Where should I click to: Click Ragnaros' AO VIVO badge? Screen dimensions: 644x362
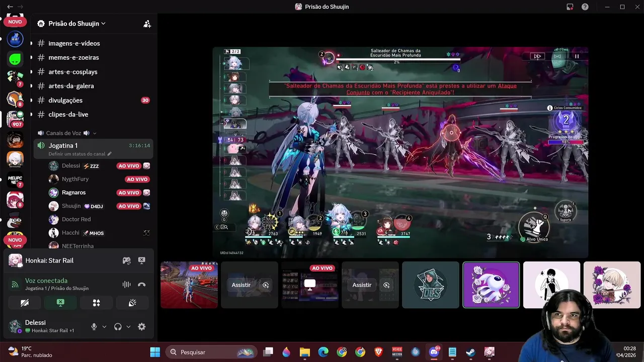click(128, 193)
